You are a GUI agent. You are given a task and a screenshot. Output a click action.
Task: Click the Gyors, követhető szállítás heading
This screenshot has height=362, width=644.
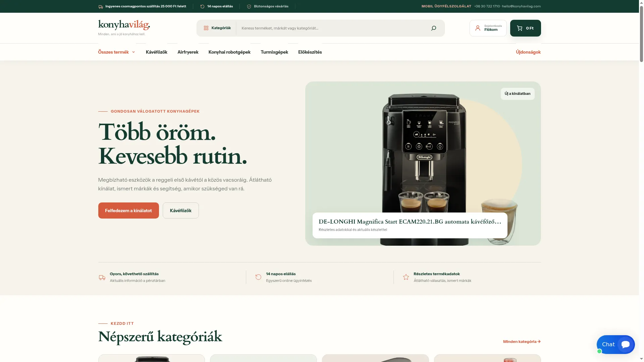(134, 274)
